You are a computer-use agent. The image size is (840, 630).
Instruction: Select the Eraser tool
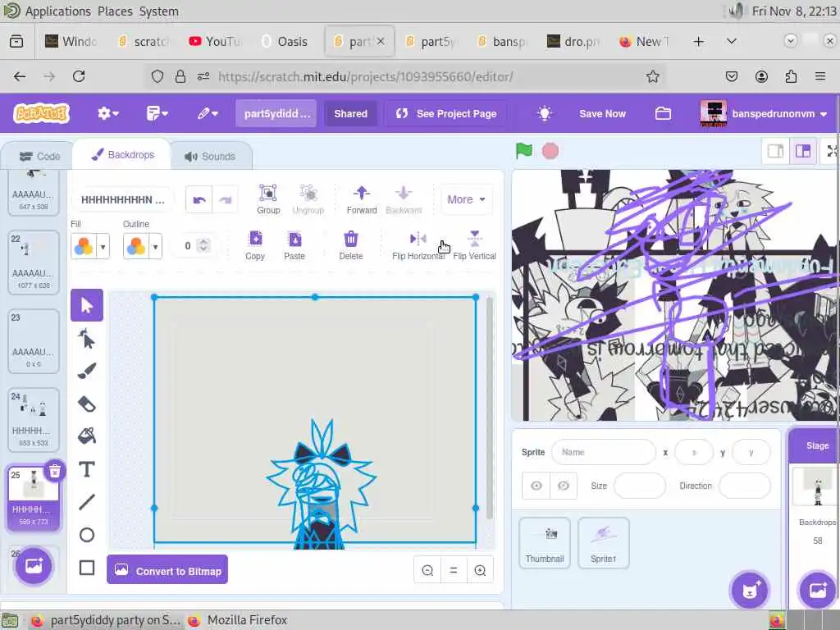coord(87,404)
